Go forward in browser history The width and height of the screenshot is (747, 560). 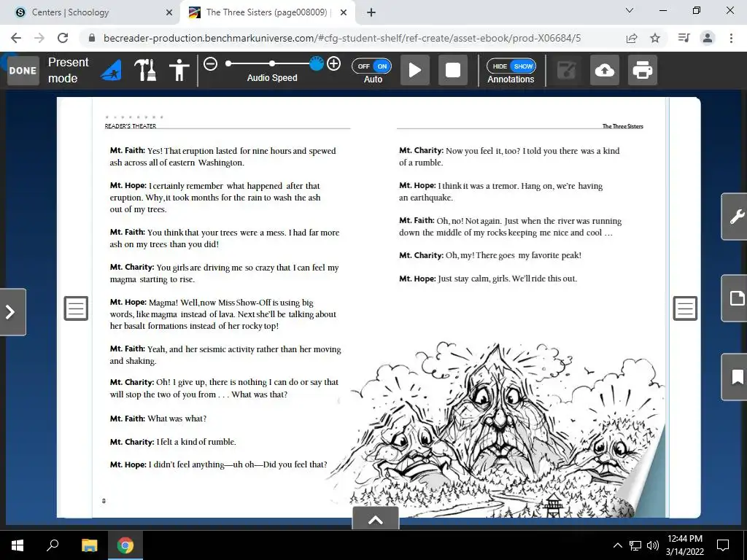pyautogui.click(x=39, y=38)
